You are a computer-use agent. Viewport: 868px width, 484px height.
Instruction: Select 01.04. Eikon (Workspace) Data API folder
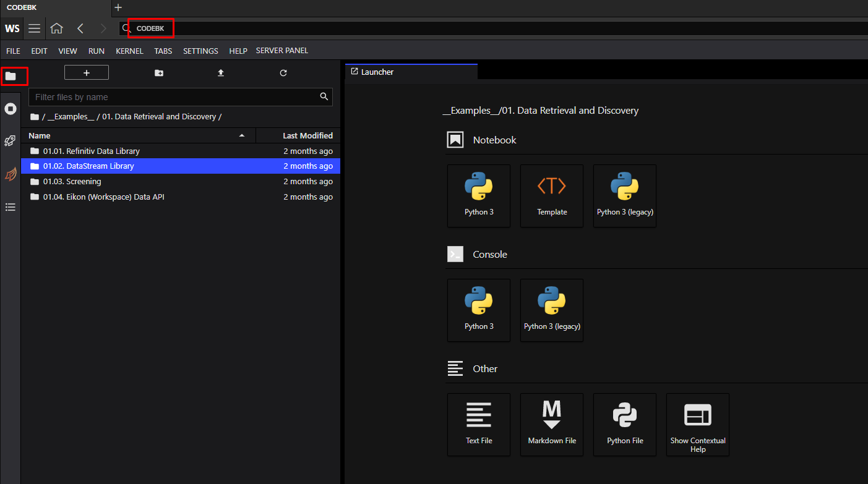[x=181, y=197]
